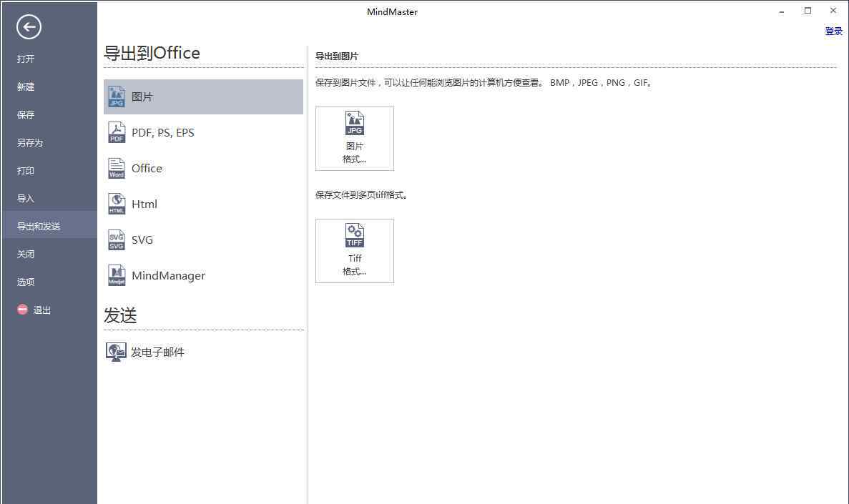Click the SVG file icon
The image size is (849, 504).
[117, 239]
